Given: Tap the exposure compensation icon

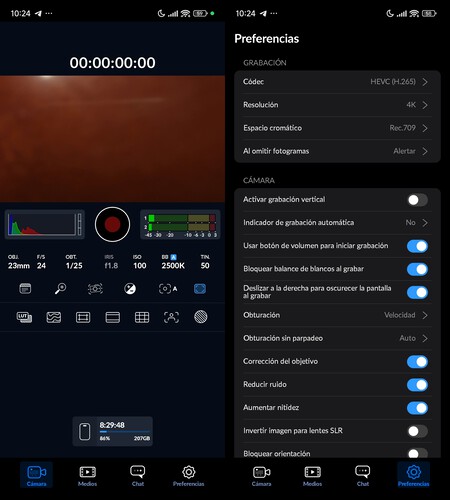Looking at the screenshot, I should pos(130,289).
